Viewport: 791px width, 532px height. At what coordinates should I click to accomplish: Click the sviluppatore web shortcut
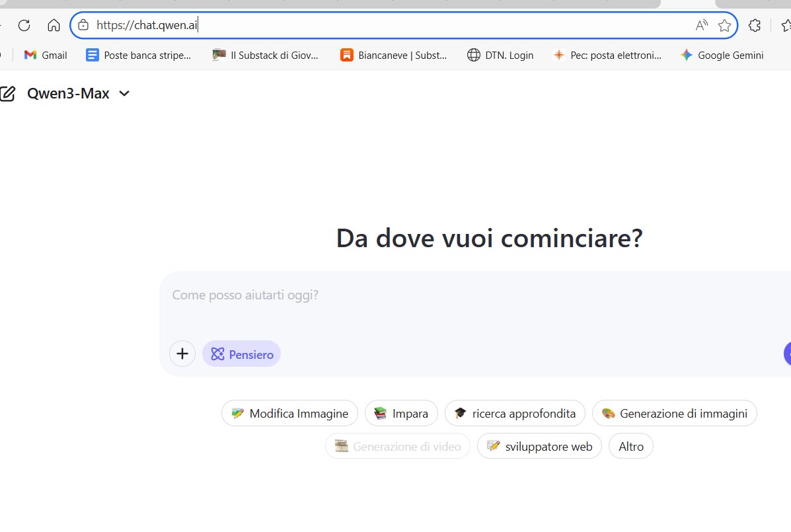(x=539, y=446)
